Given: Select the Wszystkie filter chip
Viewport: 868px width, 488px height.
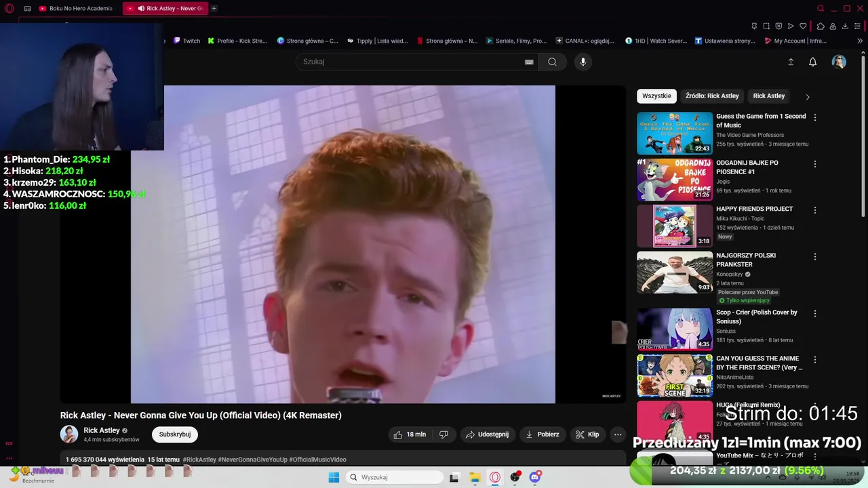Looking at the screenshot, I should coord(656,96).
